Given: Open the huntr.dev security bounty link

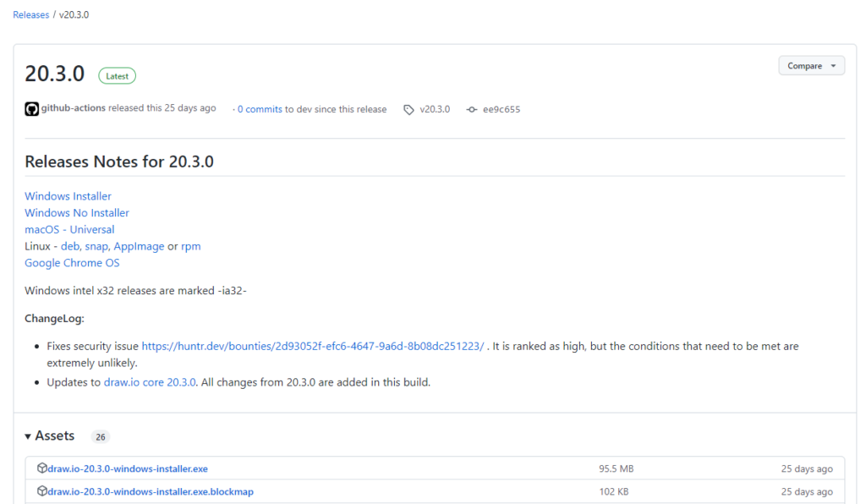Looking at the screenshot, I should point(313,346).
